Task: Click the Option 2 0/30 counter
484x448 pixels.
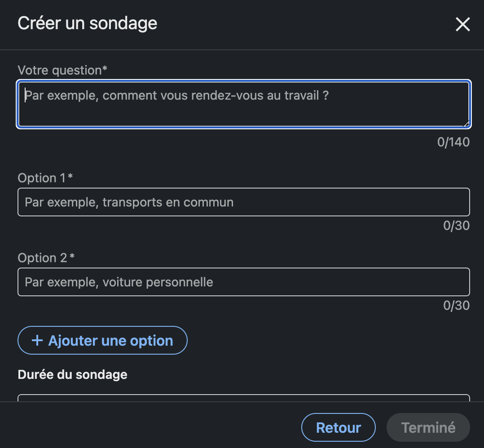Action: pos(456,306)
